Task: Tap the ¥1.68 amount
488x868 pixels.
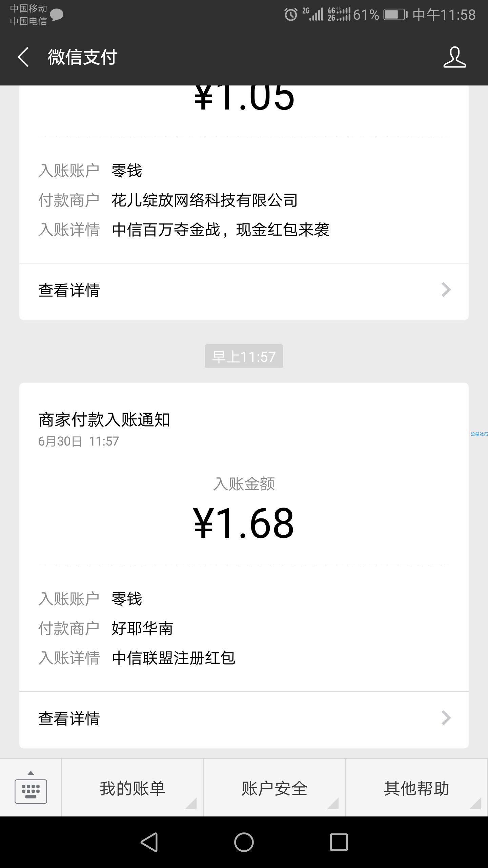Action: click(244, 523)
